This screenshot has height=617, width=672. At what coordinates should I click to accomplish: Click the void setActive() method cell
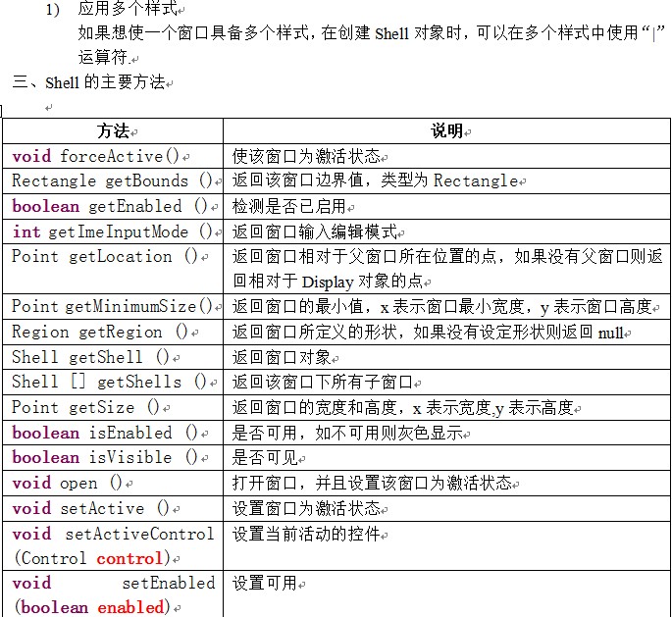point(90,508)
